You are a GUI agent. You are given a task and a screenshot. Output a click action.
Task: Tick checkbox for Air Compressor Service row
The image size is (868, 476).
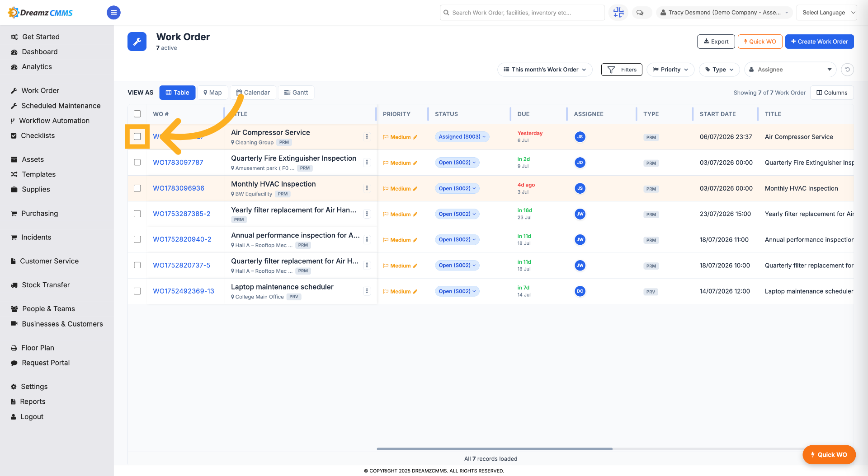click(x=137, y=136)
